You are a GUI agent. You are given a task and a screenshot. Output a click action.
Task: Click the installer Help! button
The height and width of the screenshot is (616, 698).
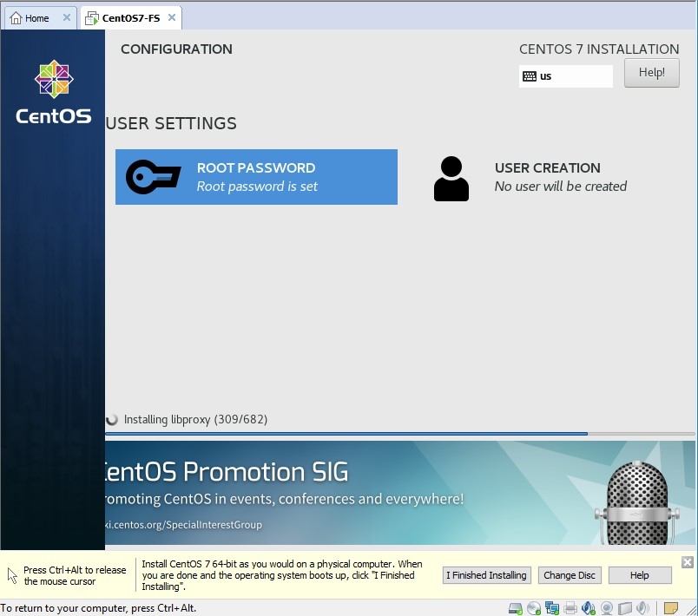coord(651,74)
